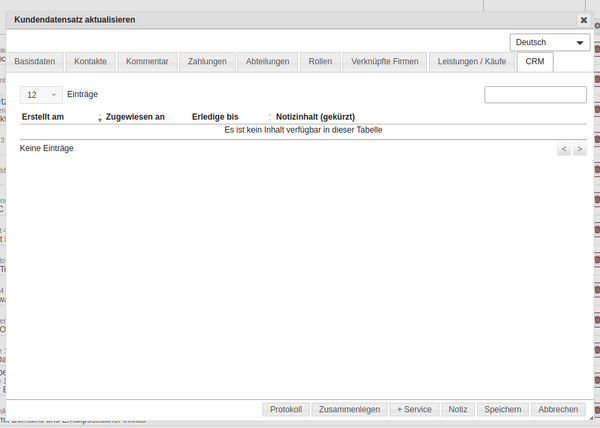Close the Kundendatensatz aktualisieren dialog
The image size is (600, 428).
pos(584,19)
